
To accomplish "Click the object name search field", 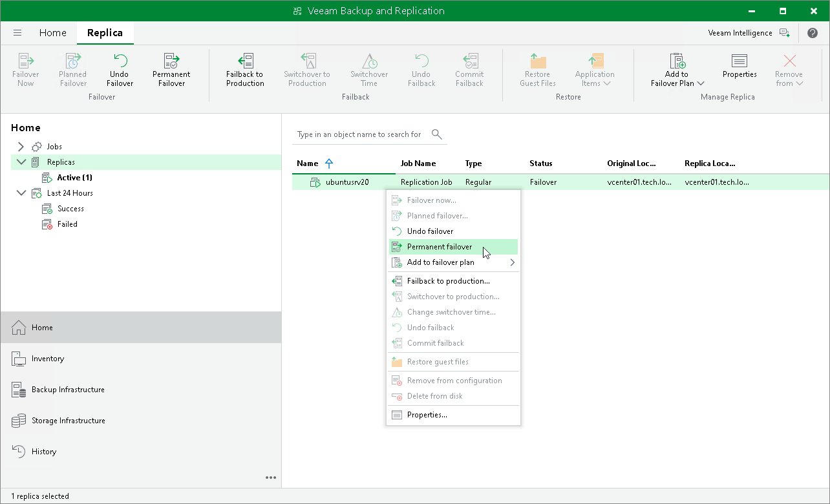I will pyautogui.click(x=359, y=134).
